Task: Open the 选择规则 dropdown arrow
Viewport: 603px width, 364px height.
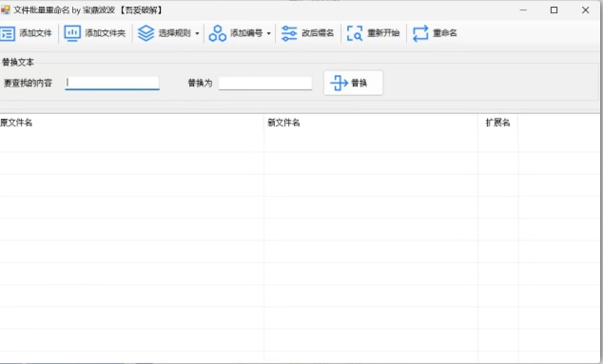Action: click(x=197, y=33)
